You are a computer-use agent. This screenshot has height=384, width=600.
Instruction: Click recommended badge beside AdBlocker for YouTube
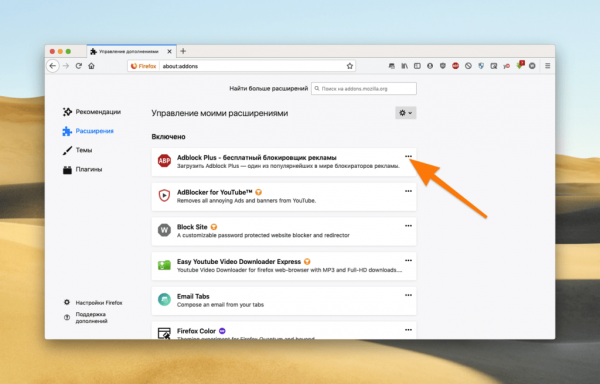coord(259,192)
